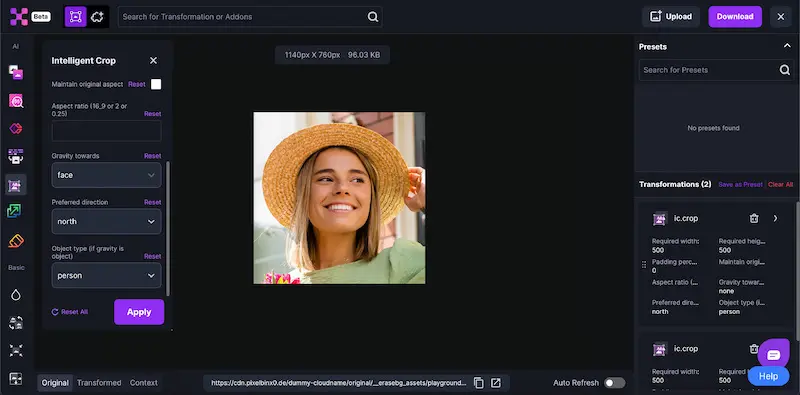
Task: Click the first ic.crop thumbnail icon
Action: coord(660,219)
